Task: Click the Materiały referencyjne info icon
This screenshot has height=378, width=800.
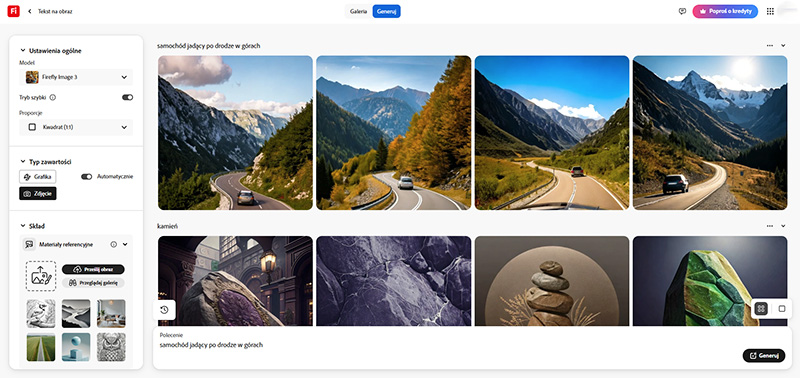Action: [x=114, y=244]
